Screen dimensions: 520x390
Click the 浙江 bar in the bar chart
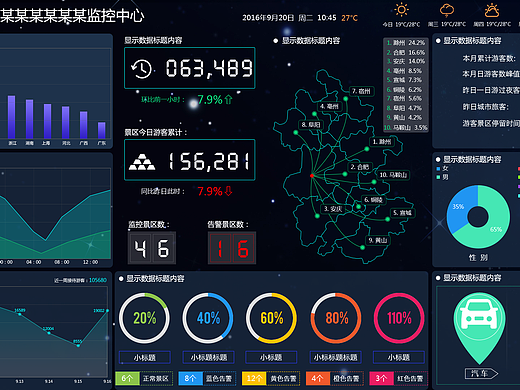click(12, 117)
